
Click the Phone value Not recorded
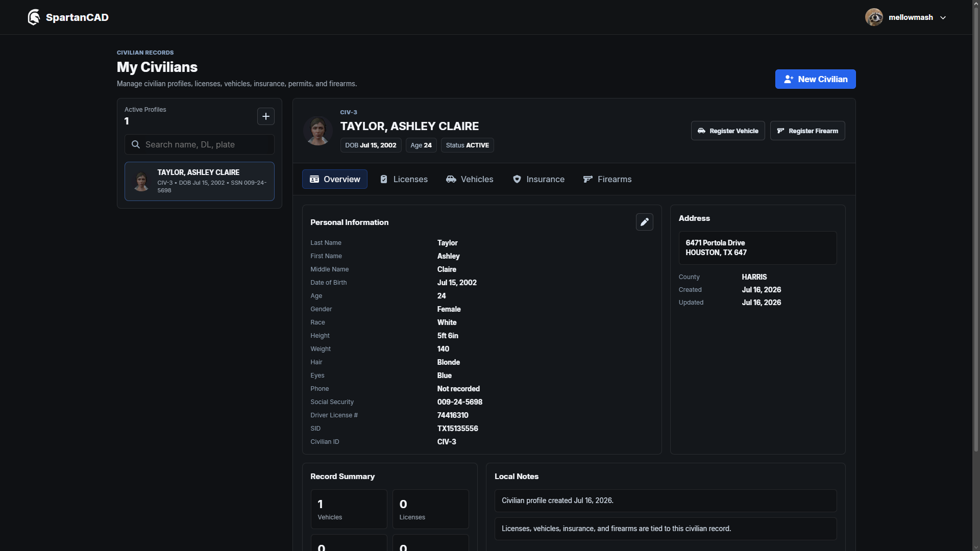pyautogui.click(x=458, y=389)
